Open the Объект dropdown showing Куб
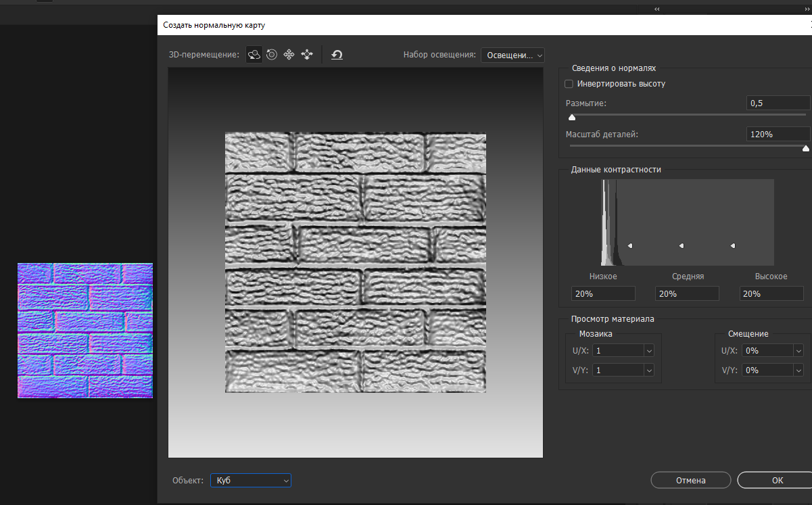This screenshot has width=812, height=505. click(250, 480)
